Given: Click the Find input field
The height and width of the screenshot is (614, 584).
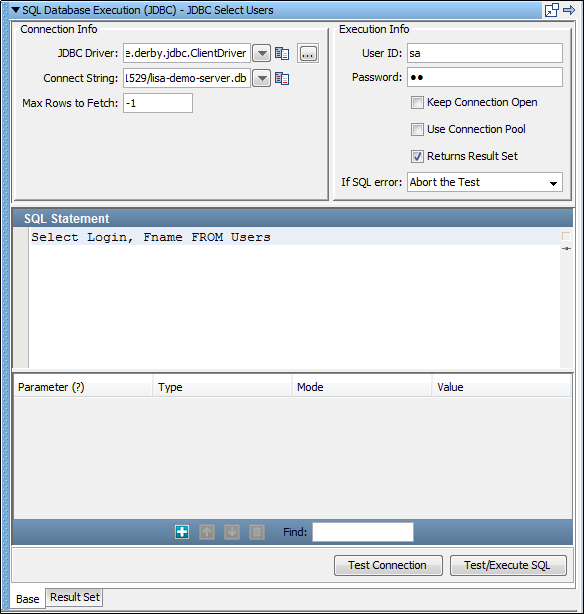Looking at the screenshot, I should click(363, 532).
